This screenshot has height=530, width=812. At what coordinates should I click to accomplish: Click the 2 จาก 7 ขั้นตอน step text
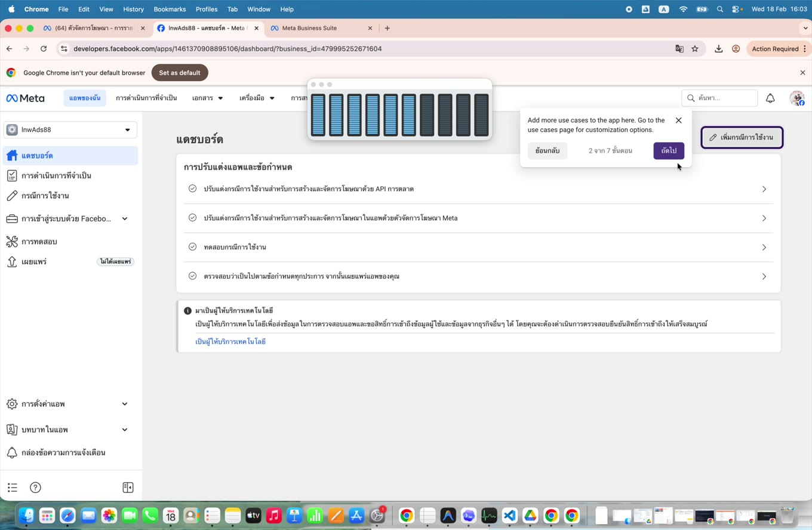point(610,151)
